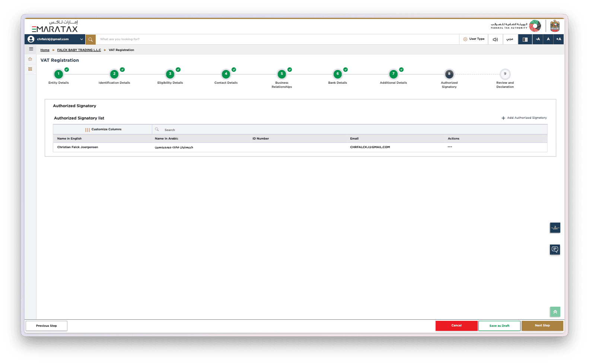This screenshot has height=364, width=589.
Task: Click Next Step button
Action: pos(542,326)
